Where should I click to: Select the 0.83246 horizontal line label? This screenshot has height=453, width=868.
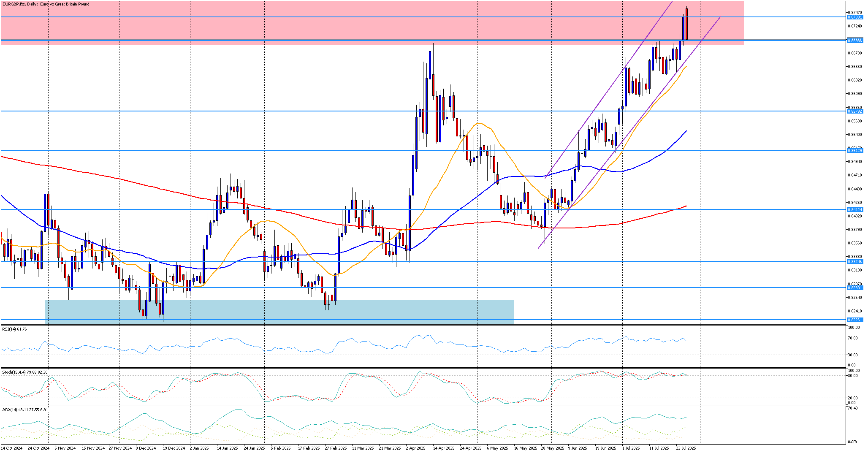tap(855, 261)
